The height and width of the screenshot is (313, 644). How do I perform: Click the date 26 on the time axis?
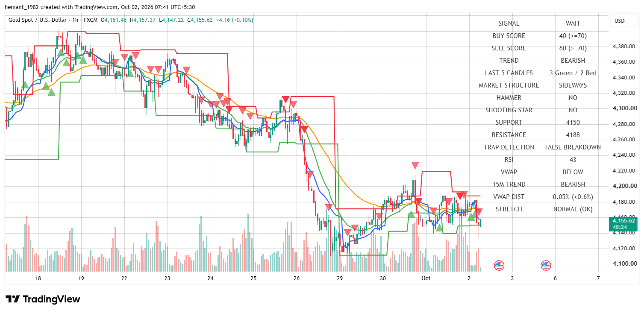click(297, 278)
